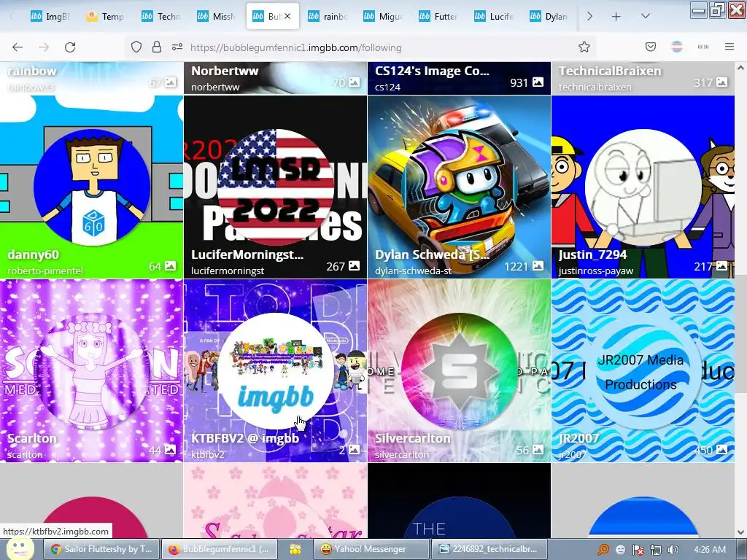The image size is (747, 560).
Task: Switch to the Dylan tab
Action: (549, 17)
